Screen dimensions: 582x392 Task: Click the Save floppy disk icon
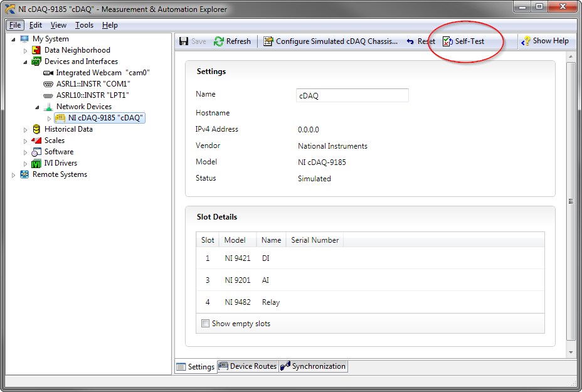tap(184, 41)
